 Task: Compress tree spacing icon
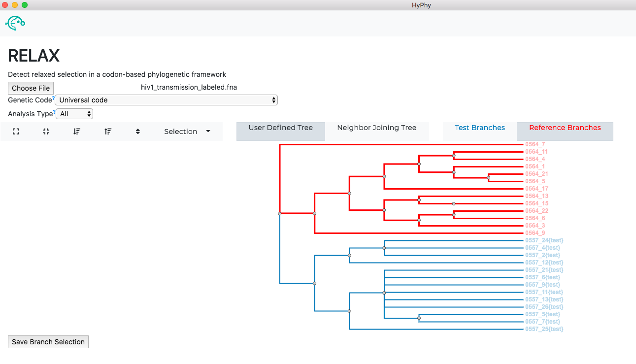(46, 132)
